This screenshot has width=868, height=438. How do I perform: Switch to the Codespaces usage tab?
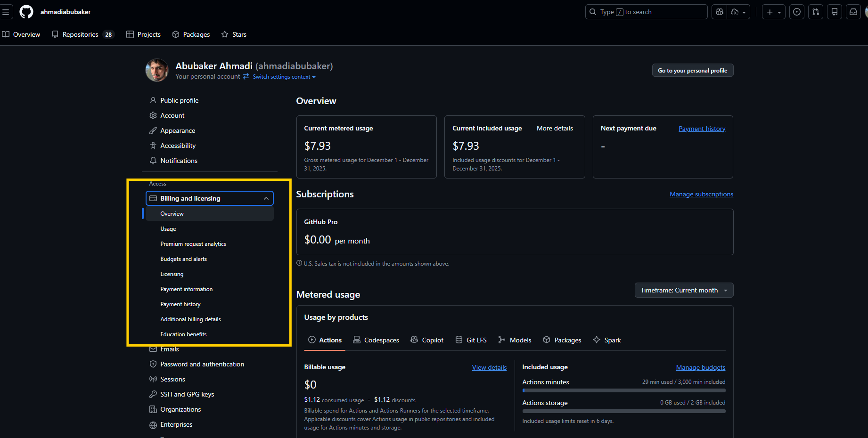point(376,340)
